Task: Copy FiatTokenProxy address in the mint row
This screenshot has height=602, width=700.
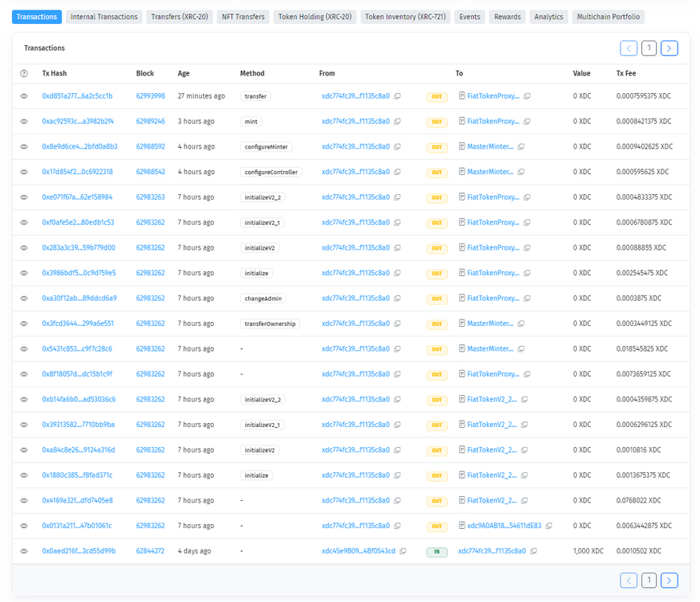Action: point(527,122)
